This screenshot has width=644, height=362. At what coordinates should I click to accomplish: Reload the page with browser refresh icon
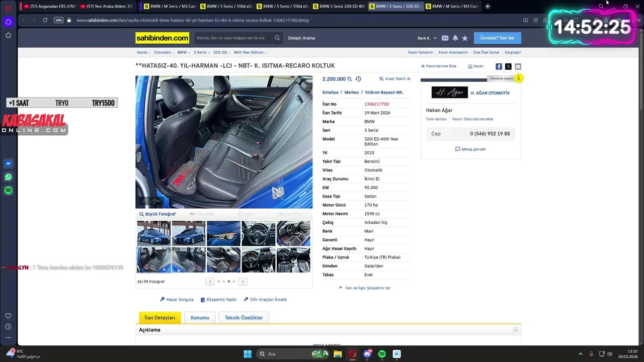pos(45,20)
